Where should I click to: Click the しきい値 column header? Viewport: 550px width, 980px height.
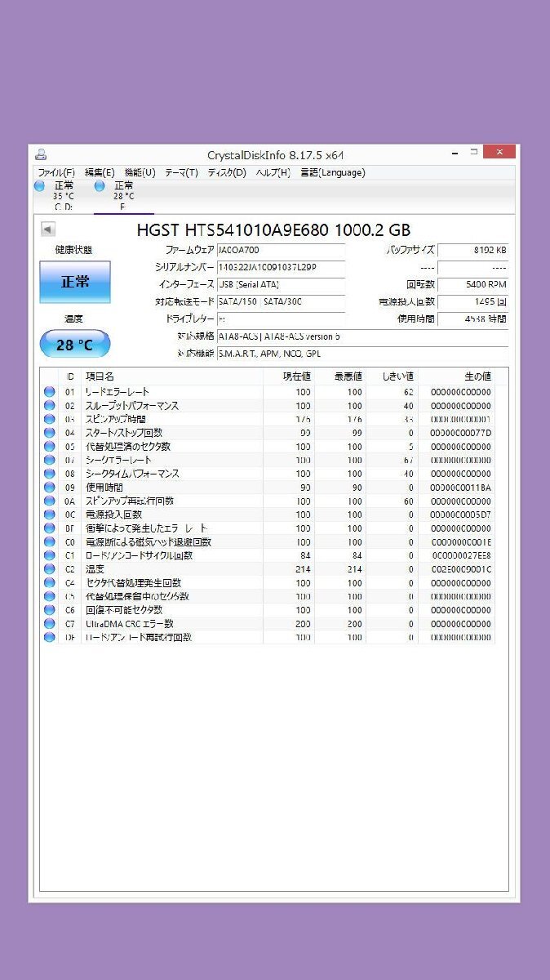392,376
